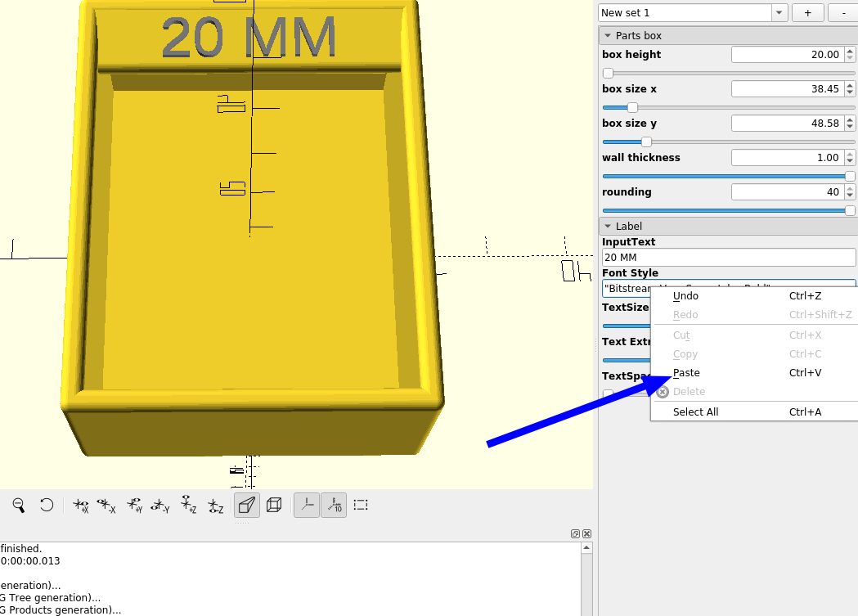This screenshot has height=616, width=858.
Task: Select the View from +X icon
Action: click(x=80, y=505)
